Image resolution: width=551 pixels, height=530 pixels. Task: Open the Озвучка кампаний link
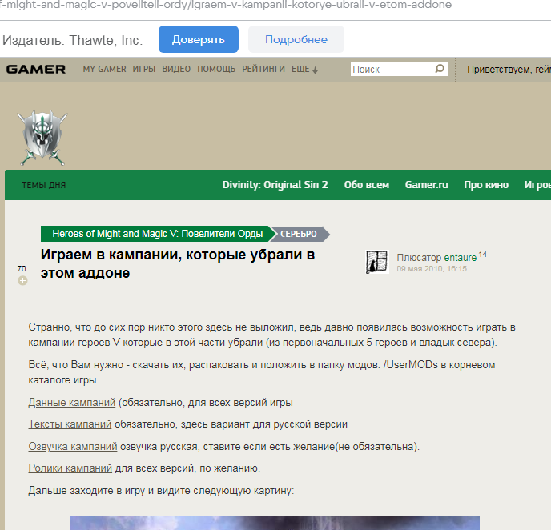(x=73, y=447)
